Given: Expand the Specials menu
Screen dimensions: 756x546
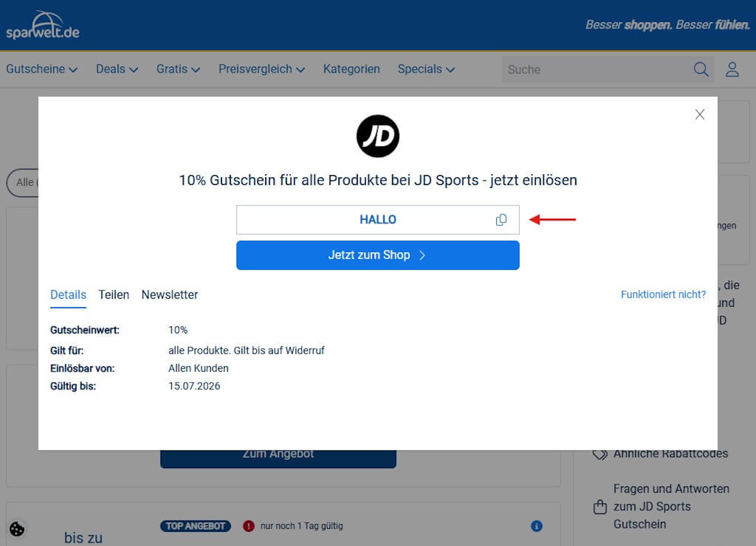Looking at the screenshot, I should pyautogui.click(x=426, y=69).
